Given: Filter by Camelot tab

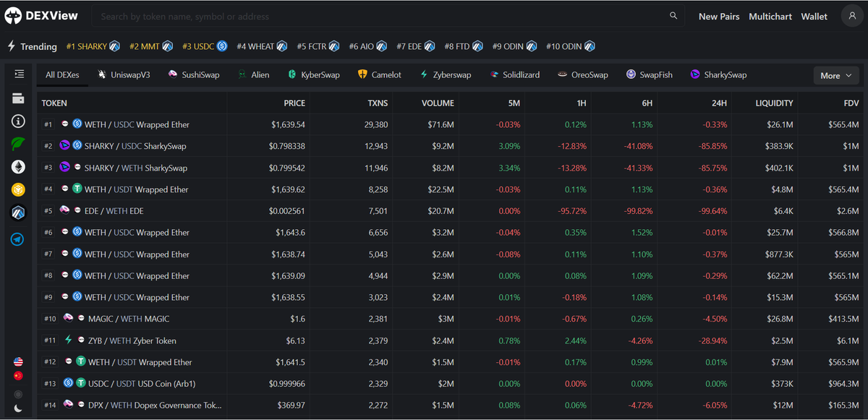Looking at the screenshot, I should [x=380, y=74].
